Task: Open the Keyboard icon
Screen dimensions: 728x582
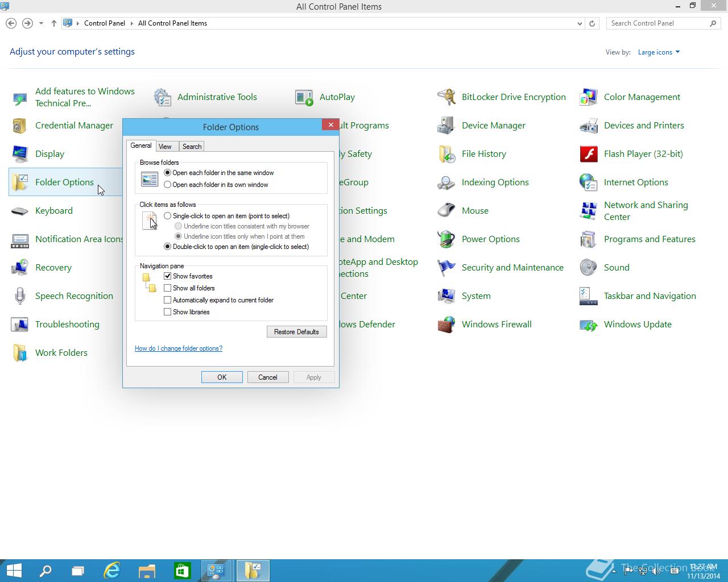Action: pos(20,211)
